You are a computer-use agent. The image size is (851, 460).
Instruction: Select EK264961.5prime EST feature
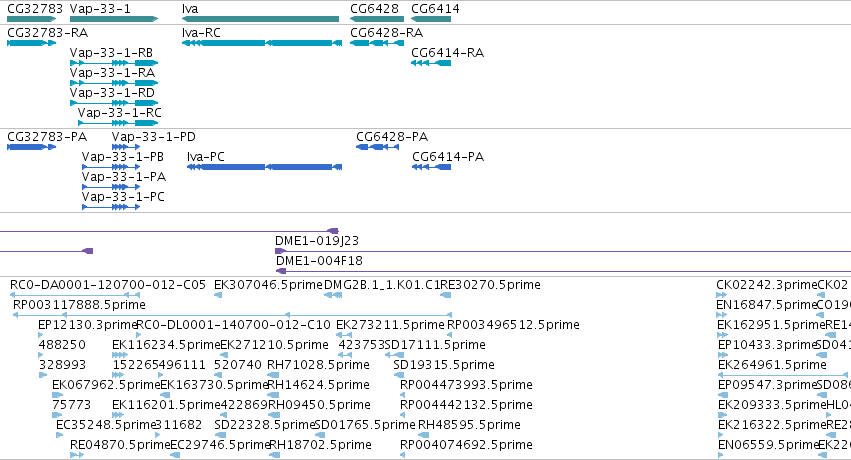[783, 375]
